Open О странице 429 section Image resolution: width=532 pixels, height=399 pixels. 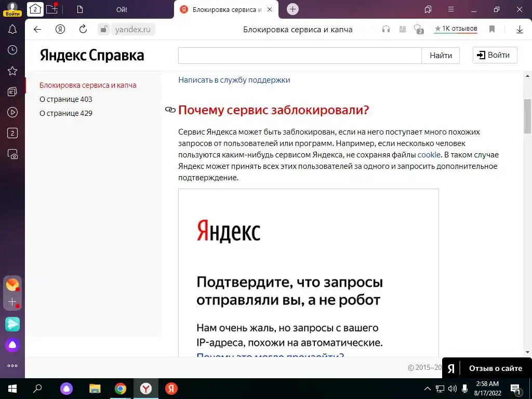66,113
